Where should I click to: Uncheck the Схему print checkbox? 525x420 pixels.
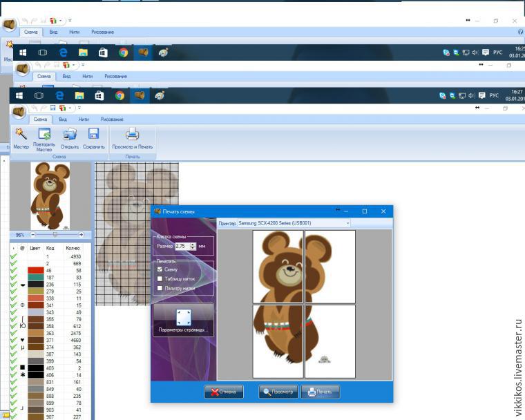pos(160,269)
